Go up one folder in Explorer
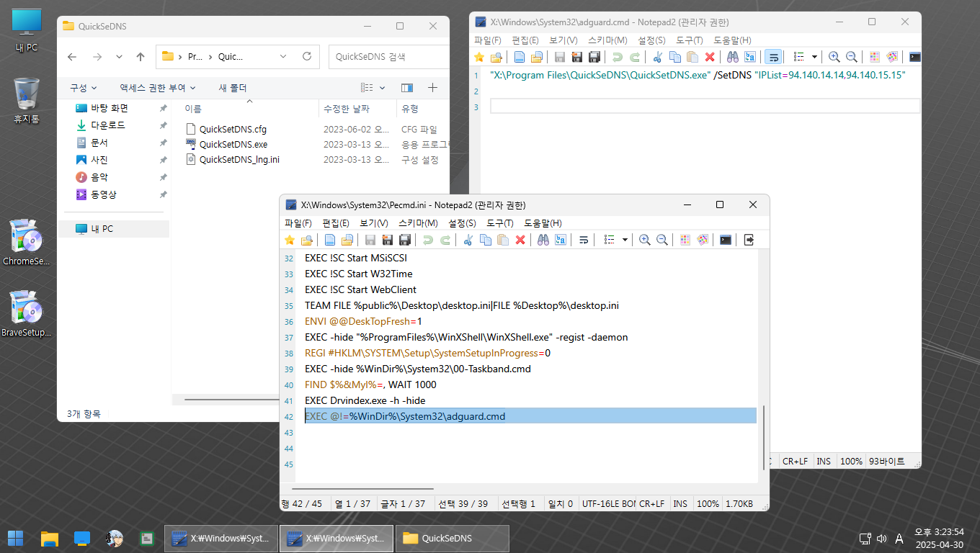 click(x=141, y=56)
